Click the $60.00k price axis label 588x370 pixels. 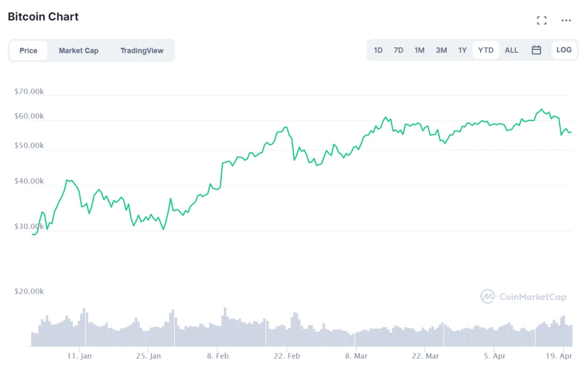29,116
